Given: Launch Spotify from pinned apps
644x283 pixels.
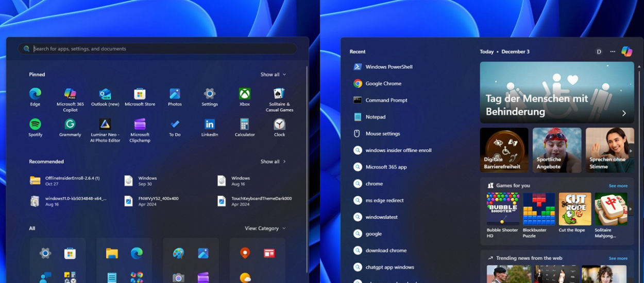Looking at the screenshot, I should [x=35, y=125].
